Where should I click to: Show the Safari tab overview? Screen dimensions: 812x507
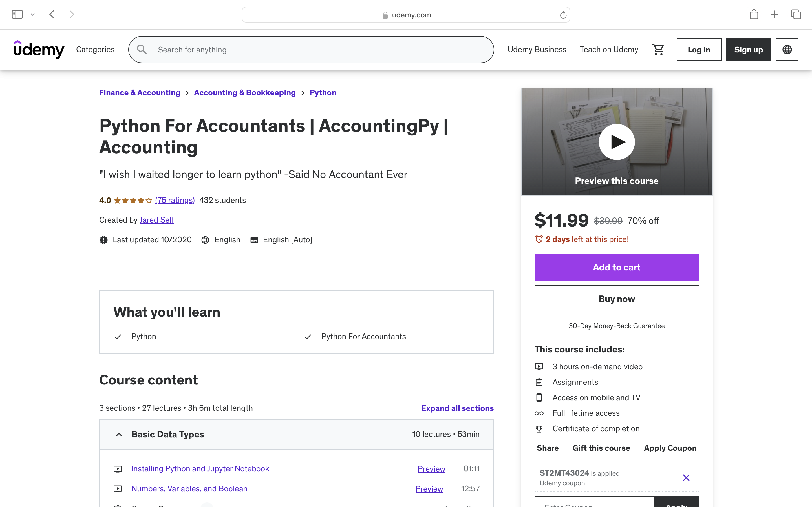tap(796, 14)
